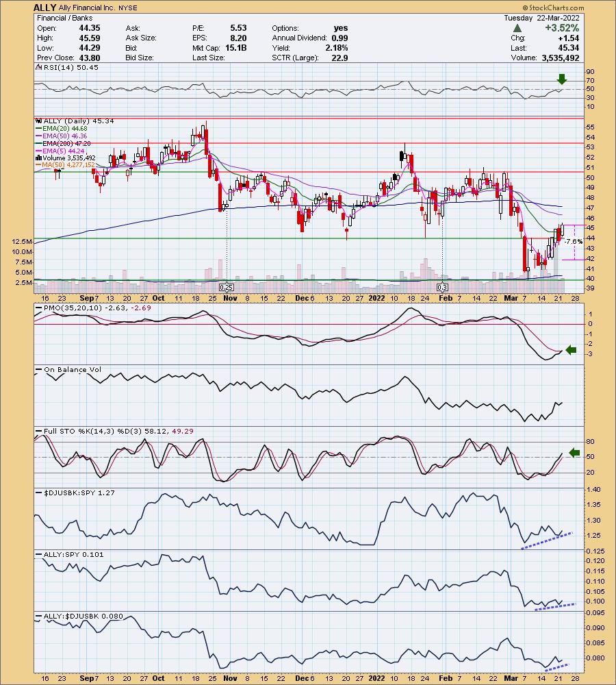Click the Last price 45.34 in header
The width and height of the screenshot is (616, 685).
[x=569, y=48]
